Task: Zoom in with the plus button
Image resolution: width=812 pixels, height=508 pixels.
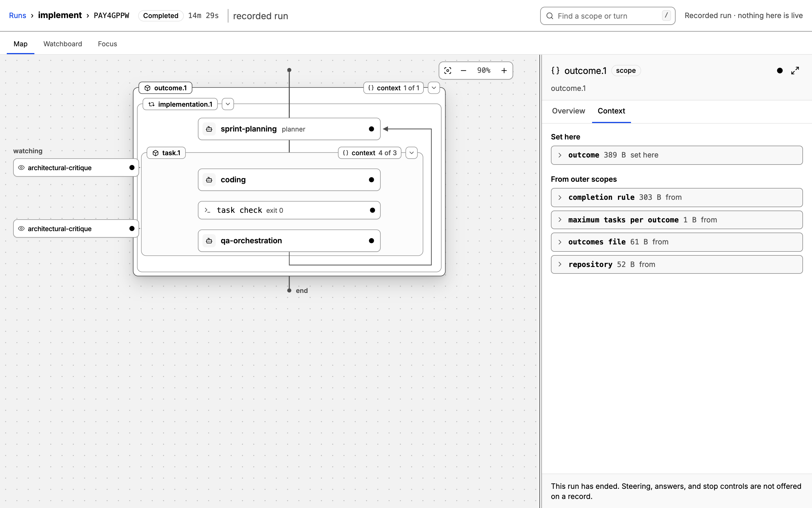Action: pos(504,71)
